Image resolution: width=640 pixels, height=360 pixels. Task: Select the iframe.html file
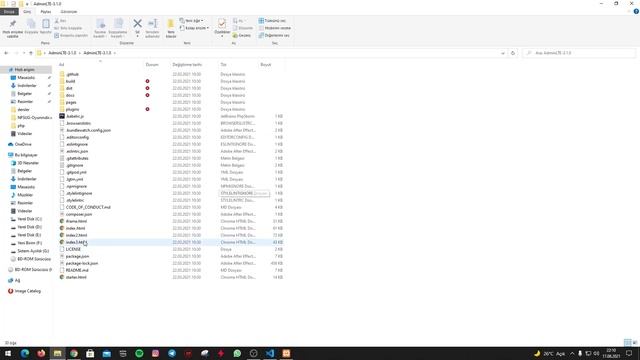pos(76,221)
